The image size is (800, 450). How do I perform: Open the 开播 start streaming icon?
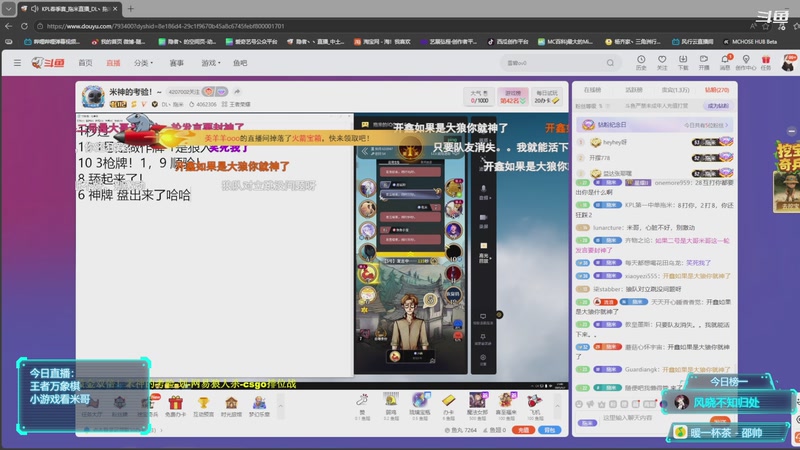tap(704, 62)
